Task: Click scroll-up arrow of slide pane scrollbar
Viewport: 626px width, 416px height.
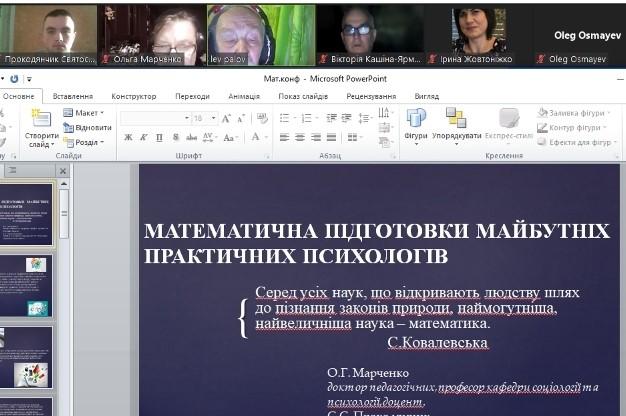Action: coord(63,184)
